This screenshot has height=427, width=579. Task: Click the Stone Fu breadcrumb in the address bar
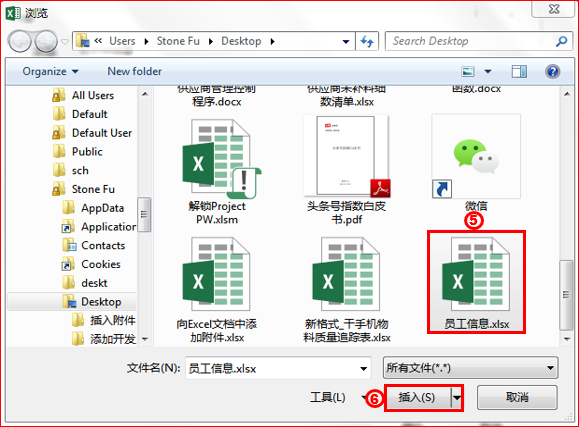click(x=178, y=41)
